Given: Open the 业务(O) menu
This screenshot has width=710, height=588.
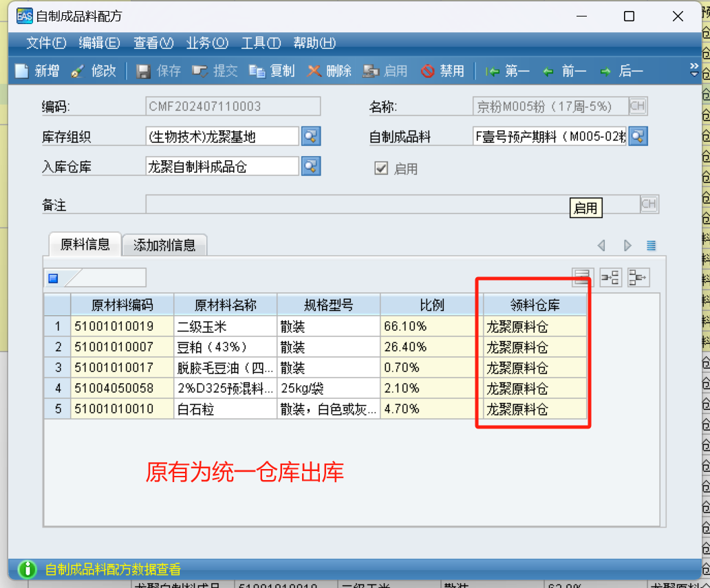Looking at the screenshot, I should [x=207, y=43].
